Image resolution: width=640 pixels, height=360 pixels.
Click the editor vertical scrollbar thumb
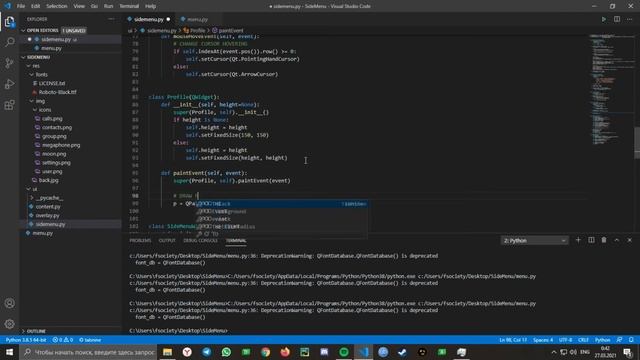pos(637,143)
